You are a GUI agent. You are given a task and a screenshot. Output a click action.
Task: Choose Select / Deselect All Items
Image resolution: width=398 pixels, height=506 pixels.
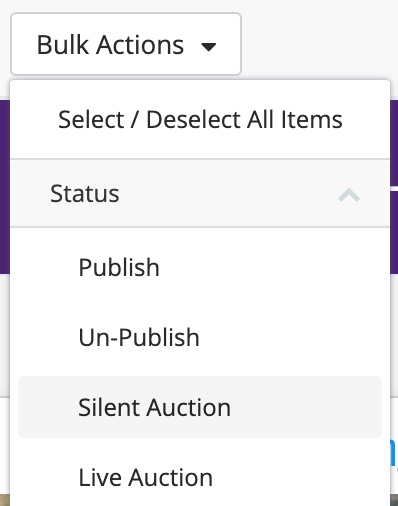[200, 119]
